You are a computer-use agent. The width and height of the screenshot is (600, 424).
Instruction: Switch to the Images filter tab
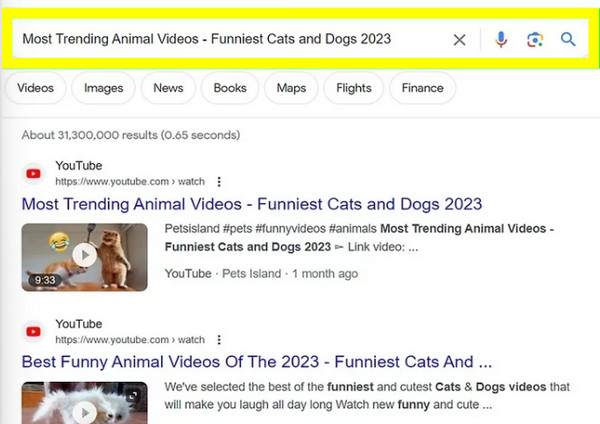[x=103, y=88]
